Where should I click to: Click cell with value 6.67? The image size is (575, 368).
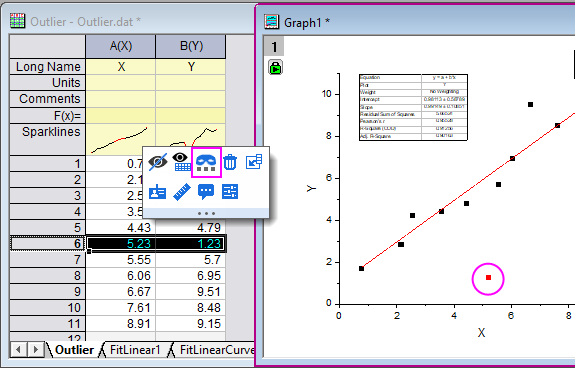click(121, 292)
